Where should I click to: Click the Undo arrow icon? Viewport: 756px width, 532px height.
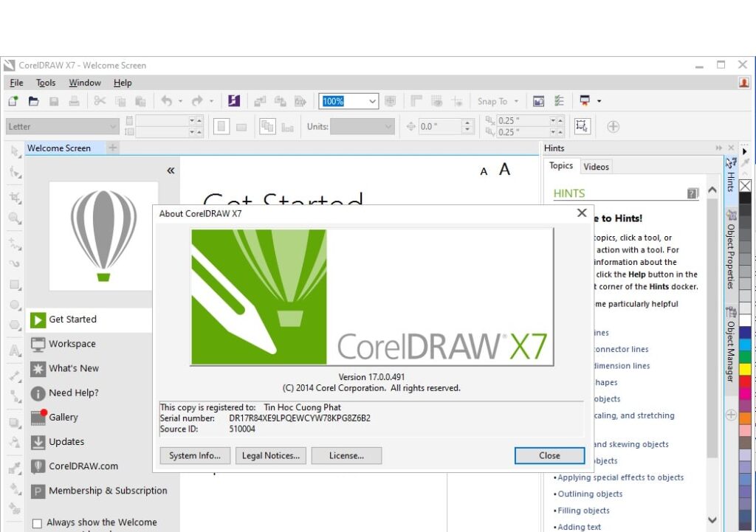(166, 101)
